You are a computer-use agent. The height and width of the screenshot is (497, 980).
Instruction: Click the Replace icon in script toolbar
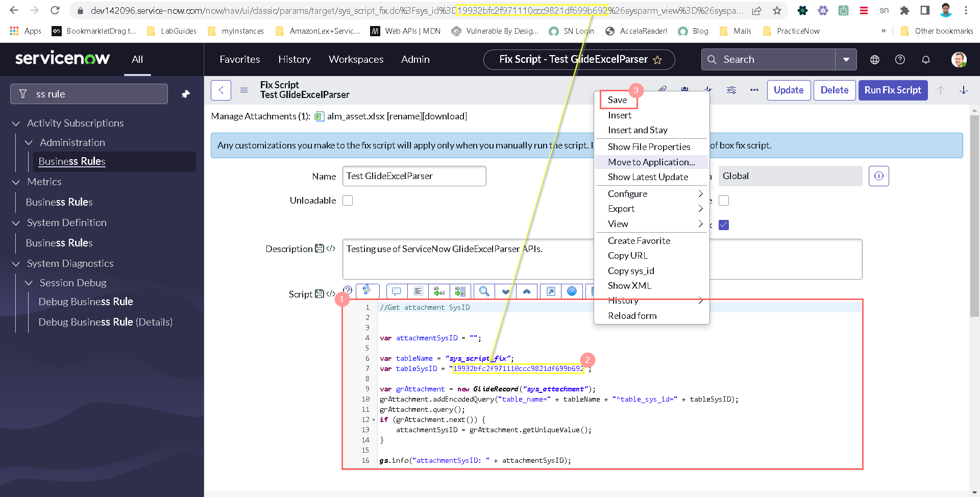(x=439, y=291)
